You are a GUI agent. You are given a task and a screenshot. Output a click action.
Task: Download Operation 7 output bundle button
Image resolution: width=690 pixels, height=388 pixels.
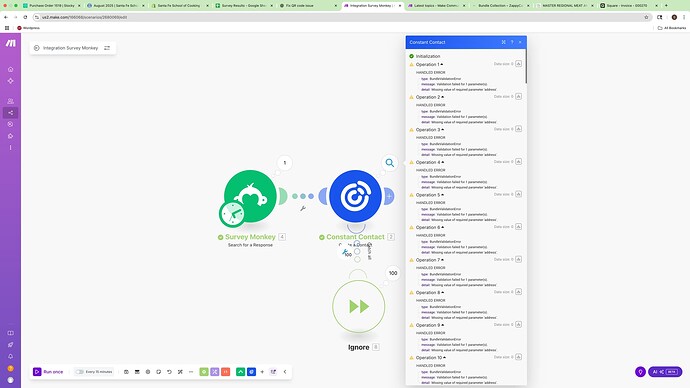[518, 259]
